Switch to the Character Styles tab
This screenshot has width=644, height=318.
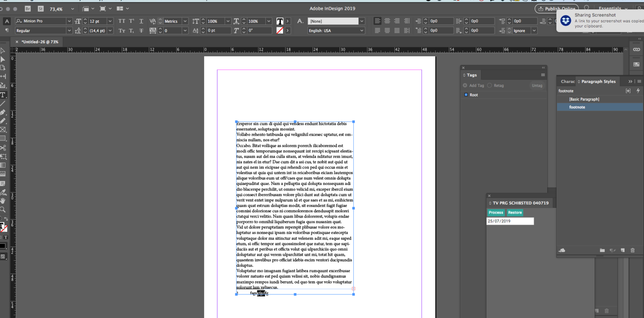pyautogui.click(x=567, y=82)
